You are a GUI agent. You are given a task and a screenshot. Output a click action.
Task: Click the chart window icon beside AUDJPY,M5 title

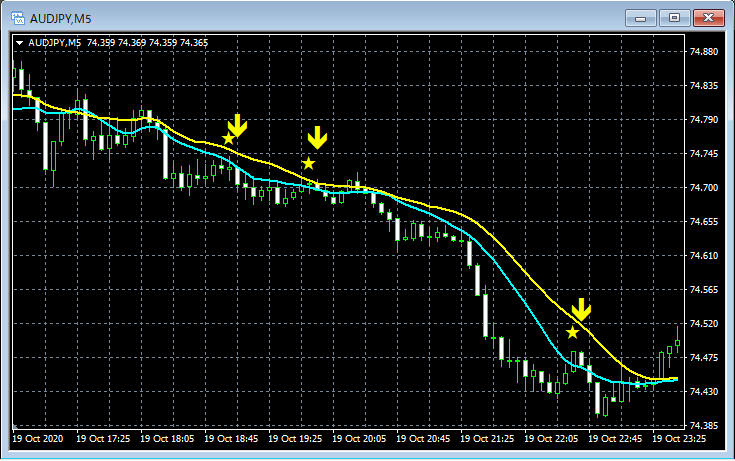point(18,19)
